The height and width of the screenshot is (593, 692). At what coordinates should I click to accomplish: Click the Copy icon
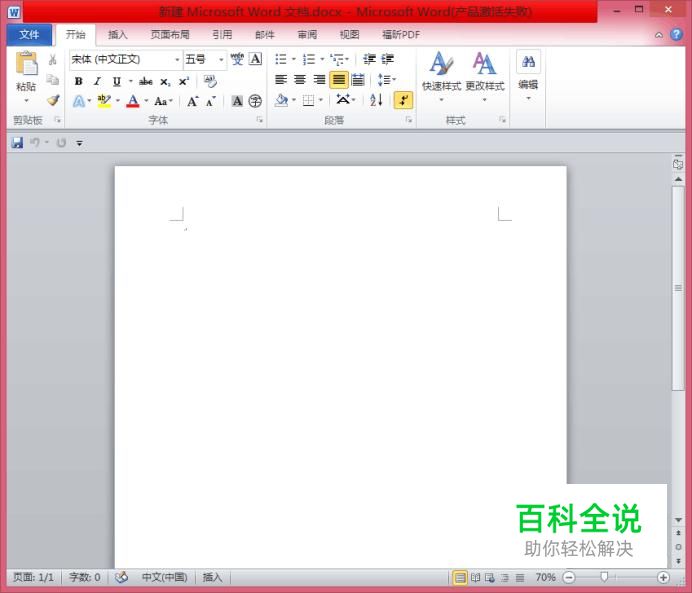coord(53,79)
